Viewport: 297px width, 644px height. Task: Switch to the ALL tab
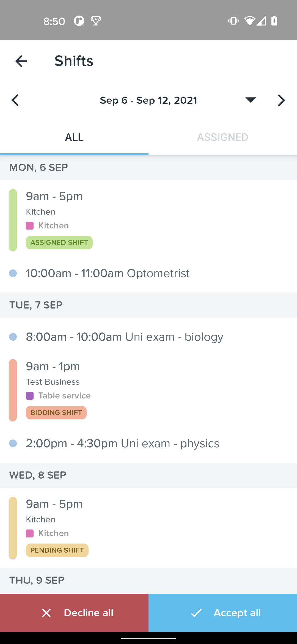[x=74, y=137]
